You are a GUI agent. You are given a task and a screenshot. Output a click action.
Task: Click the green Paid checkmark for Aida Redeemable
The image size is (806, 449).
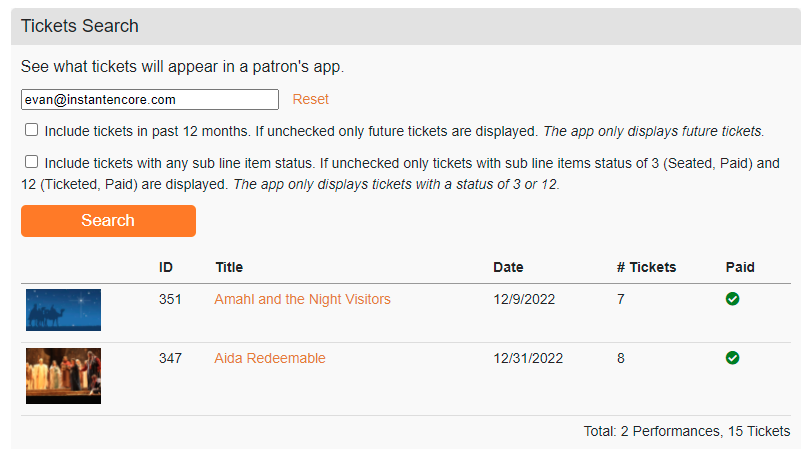(732, 358)
